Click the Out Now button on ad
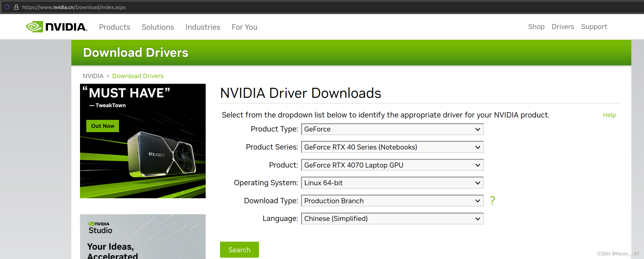This screenshot has height=259, width=644. tap(103, 126)
